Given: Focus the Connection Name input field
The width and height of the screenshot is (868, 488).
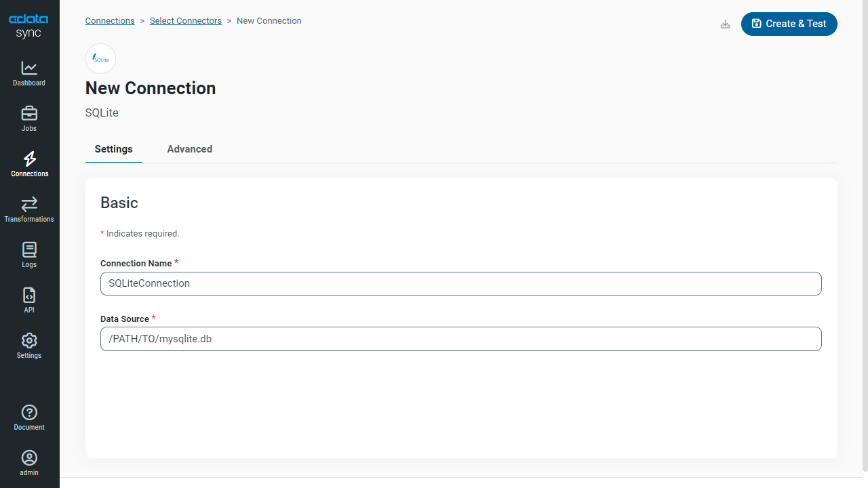Looking at the screenshot, I should pyautogui.click(x=461, y=283).
